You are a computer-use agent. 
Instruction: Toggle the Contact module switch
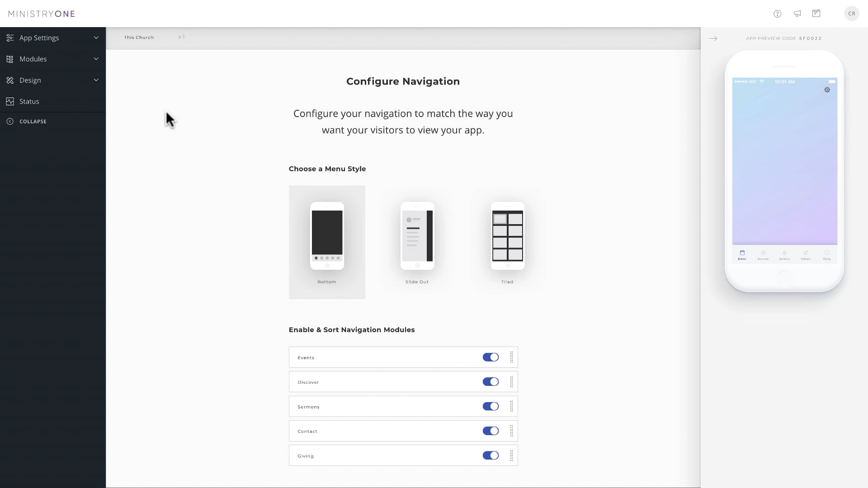tap(491, 431)
